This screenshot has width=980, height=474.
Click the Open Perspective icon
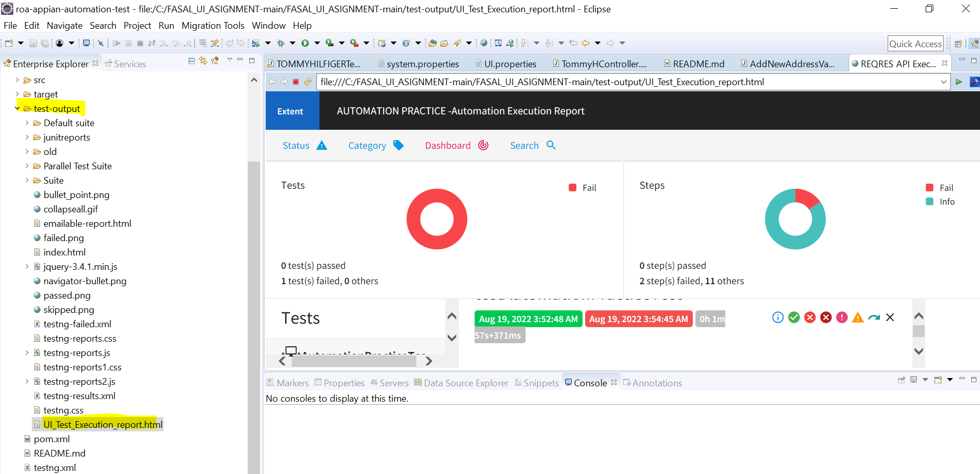click(x=958, y=44)
